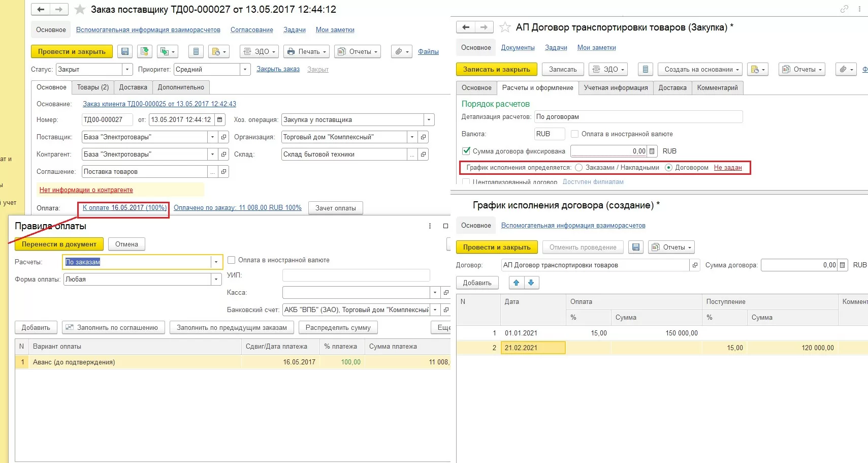This screenshot has height=463, width=868.
Task: Open the Организация record via its open icon
Action: click(x=424, y=137)
